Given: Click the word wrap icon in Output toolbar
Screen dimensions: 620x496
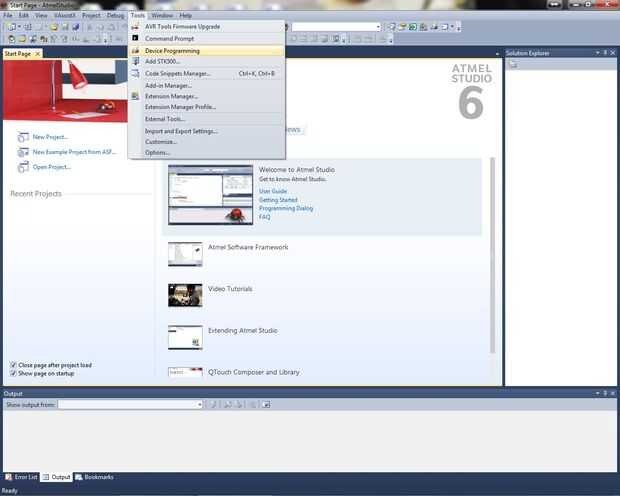Looking at the screenshot, I should (x=267, y=404).
